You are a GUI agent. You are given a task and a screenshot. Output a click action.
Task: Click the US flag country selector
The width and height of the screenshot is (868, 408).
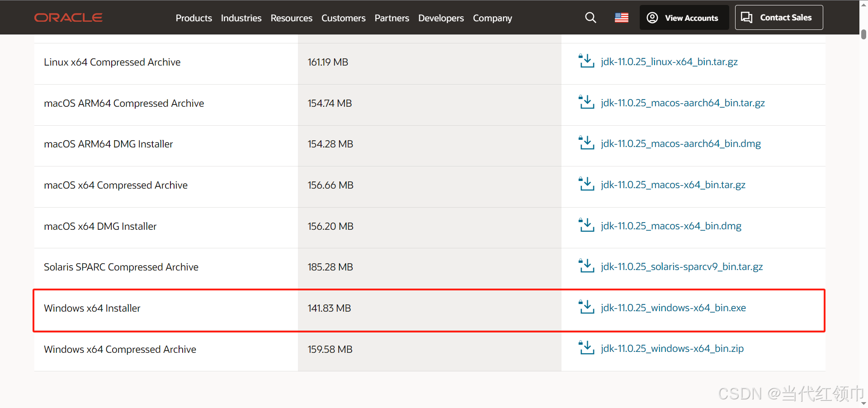pyautogui.click(x=622, y=18)
